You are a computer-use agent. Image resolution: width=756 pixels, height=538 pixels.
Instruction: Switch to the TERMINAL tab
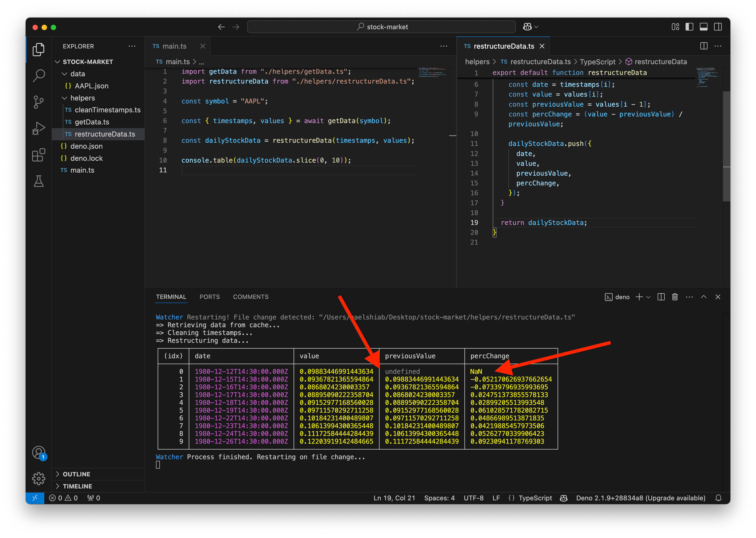click(x=171, y=297)
